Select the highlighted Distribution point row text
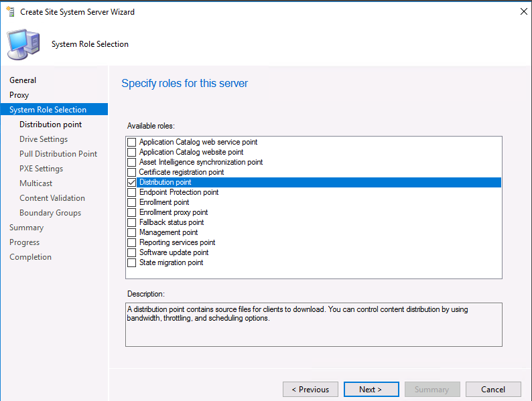The height and width of the screenshot is (401, 532). [x=165, y=182]
